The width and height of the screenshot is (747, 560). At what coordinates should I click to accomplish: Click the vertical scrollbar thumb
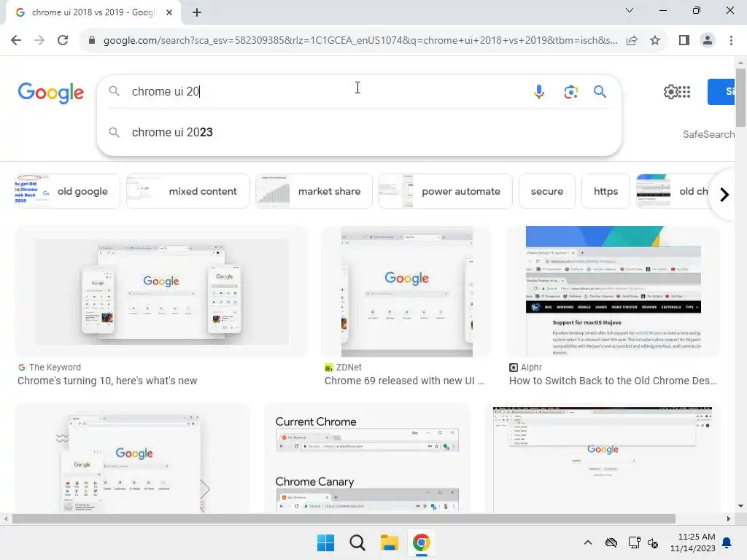(x=740, y=98)
